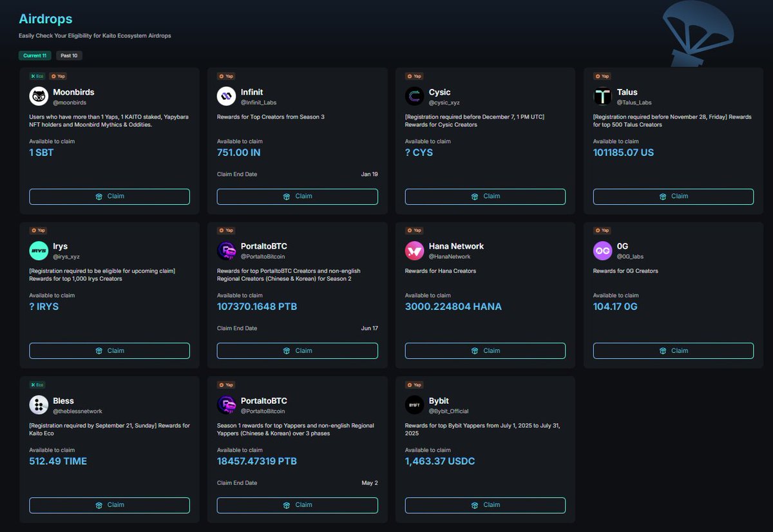
Task: Open the @Bybit_Official handle link
Action: click(x=449, y=411)
